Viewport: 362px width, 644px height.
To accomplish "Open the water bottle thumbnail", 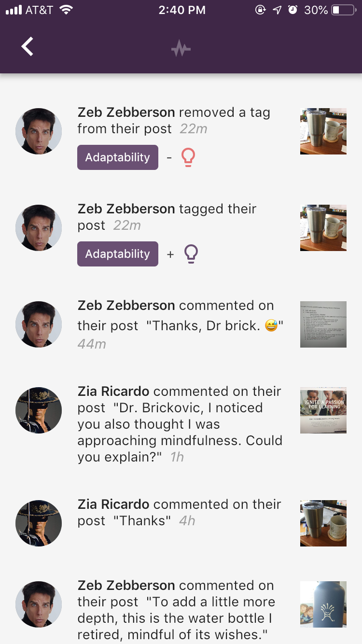I will pos(323,604).
